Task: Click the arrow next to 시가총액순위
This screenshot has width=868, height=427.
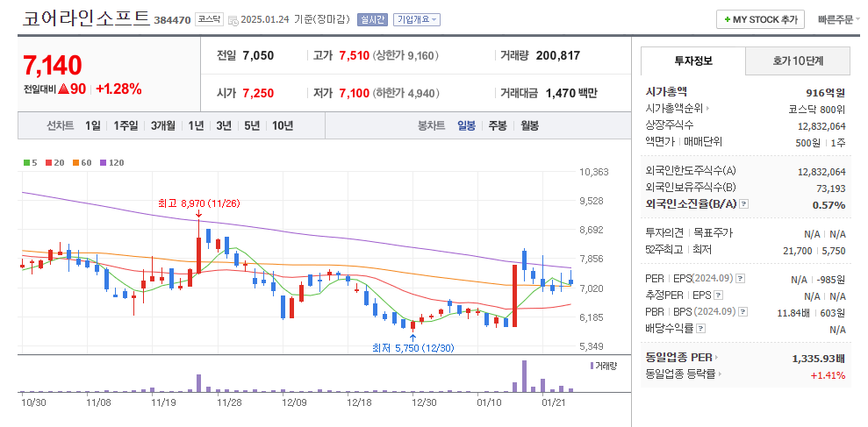Action: [x=707, y=109]
